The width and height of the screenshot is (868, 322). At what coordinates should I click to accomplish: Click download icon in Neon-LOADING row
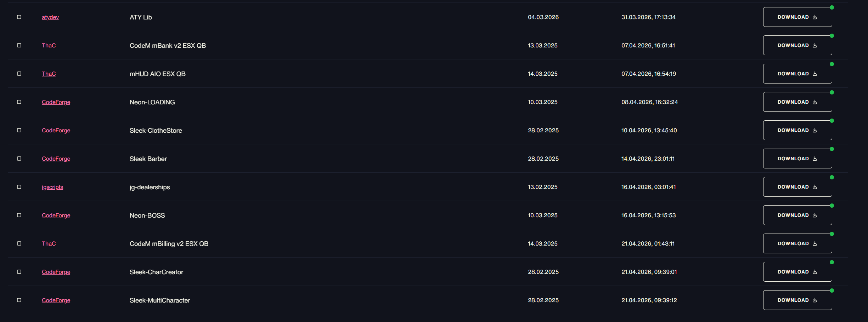pos(815,102)
